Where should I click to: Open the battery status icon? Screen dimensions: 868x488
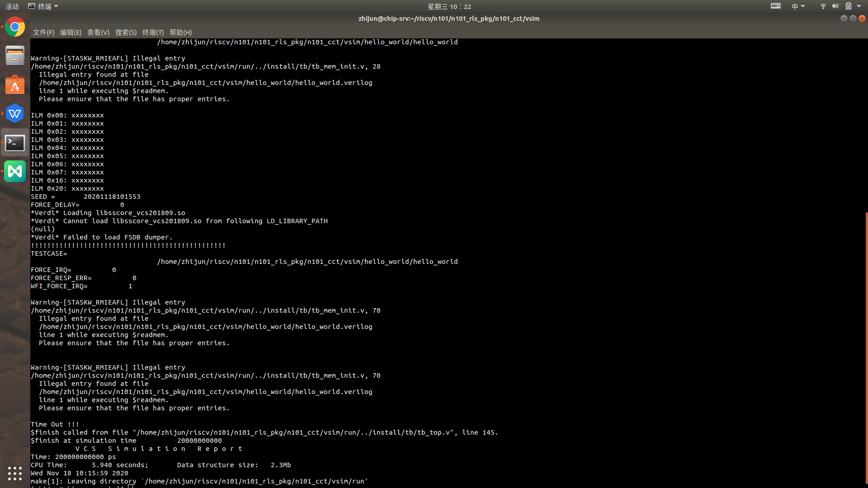[x=849, y=6]
